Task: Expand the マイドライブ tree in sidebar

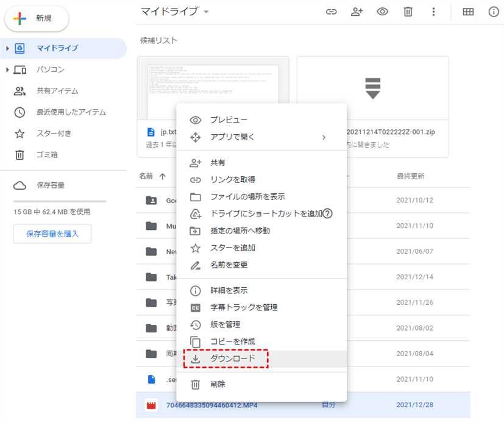Action: [x=7, y=48]
